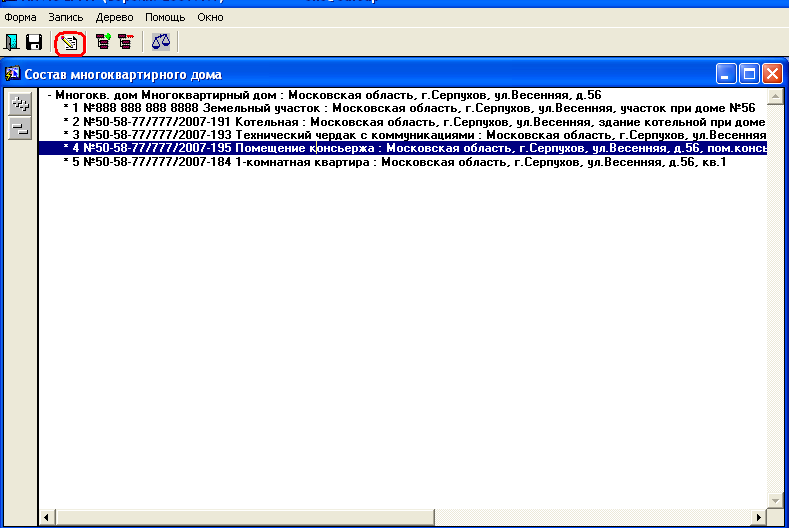Open the Помощь menu
789x528 pixels.
coord(165,17)
